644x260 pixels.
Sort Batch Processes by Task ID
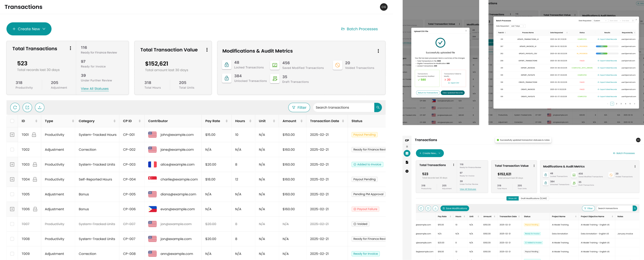pyautogui.click(x=505, y=33)
